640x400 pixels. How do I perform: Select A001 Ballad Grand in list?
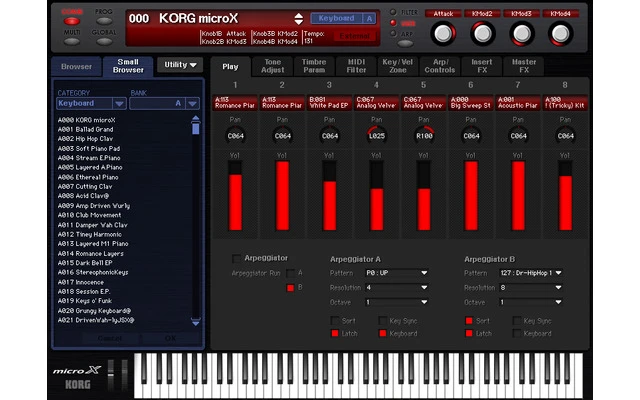click(86, 129)
